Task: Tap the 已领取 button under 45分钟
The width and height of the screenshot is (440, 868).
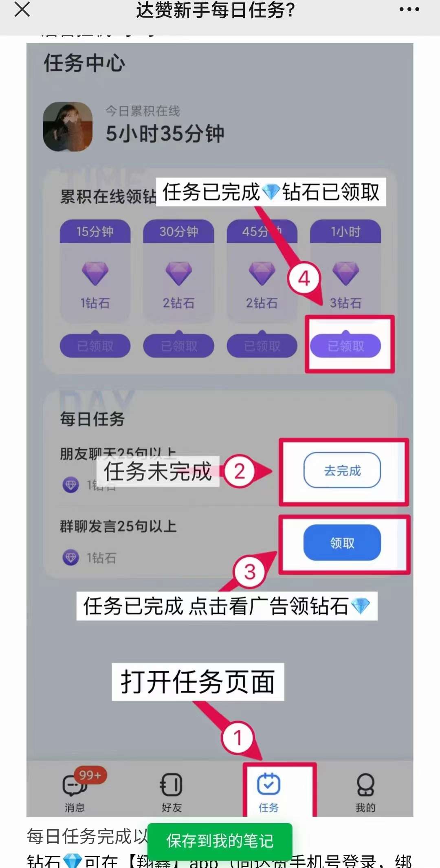Action: pos(262,346)
